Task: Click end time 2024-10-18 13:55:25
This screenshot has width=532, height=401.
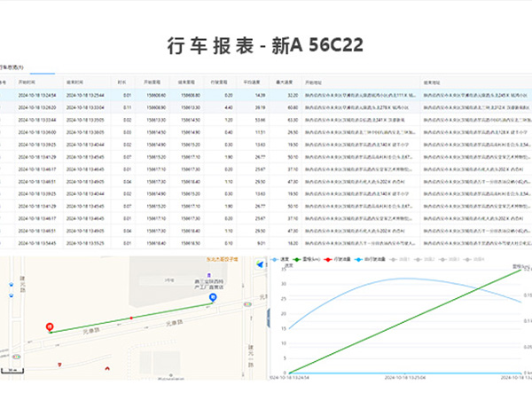Action: point(85,243)
